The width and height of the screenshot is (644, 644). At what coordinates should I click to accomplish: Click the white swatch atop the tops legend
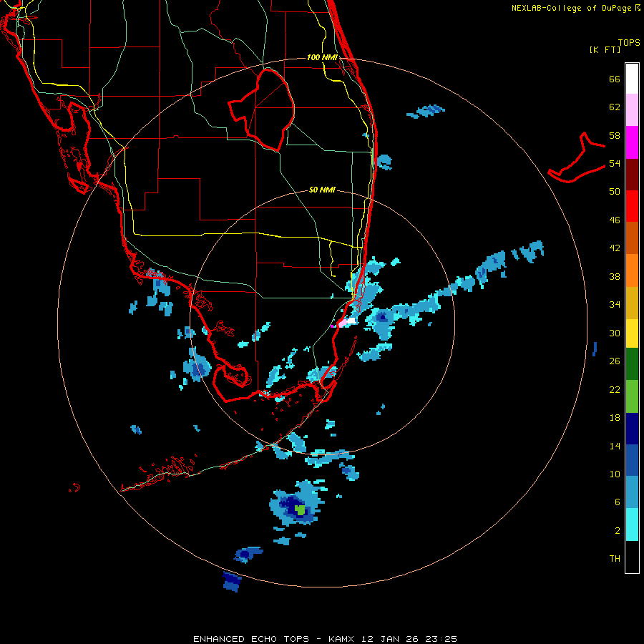pyautogui.click(x=632, y=79)
